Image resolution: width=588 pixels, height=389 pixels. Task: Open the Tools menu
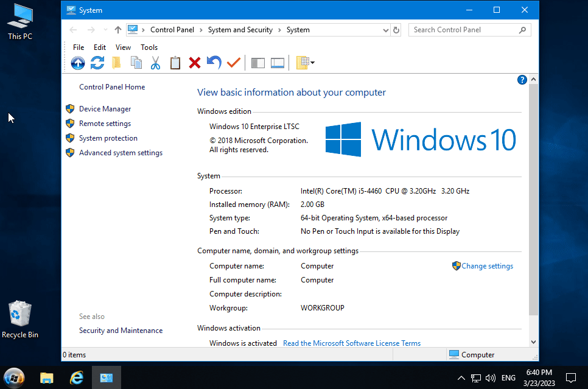(x=149, y=47)
